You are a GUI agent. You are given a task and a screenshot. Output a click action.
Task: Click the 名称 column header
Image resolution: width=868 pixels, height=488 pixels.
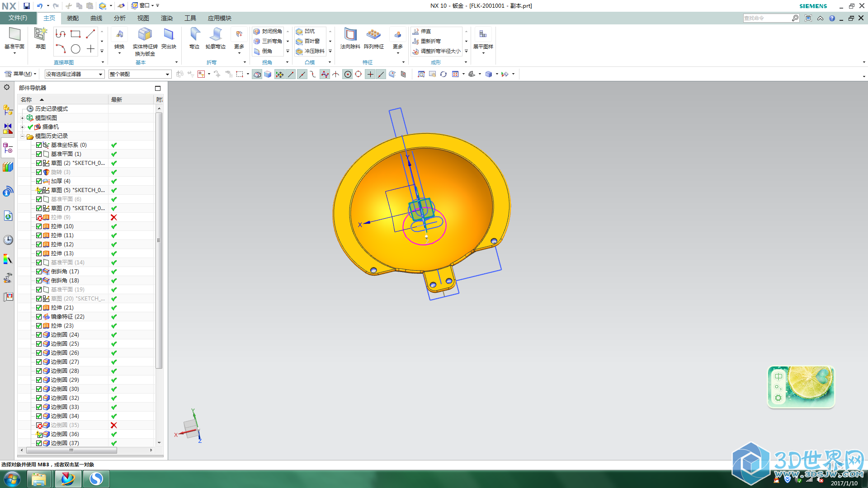click(x=63, y=99)
